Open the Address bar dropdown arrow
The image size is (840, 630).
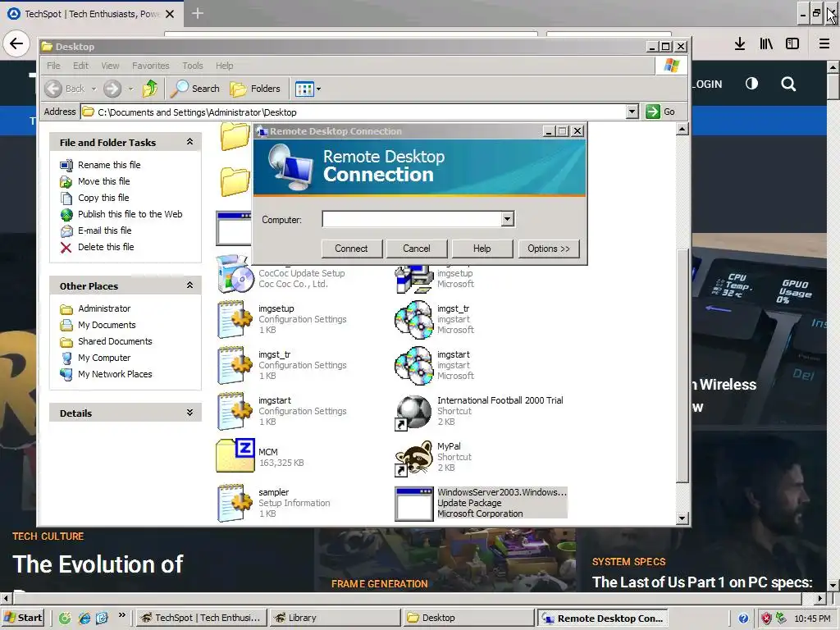(632, 112)
